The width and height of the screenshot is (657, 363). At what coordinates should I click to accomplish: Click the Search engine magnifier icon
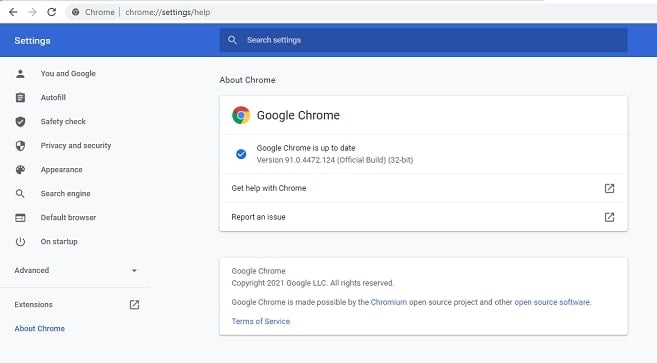coord(20,194)
